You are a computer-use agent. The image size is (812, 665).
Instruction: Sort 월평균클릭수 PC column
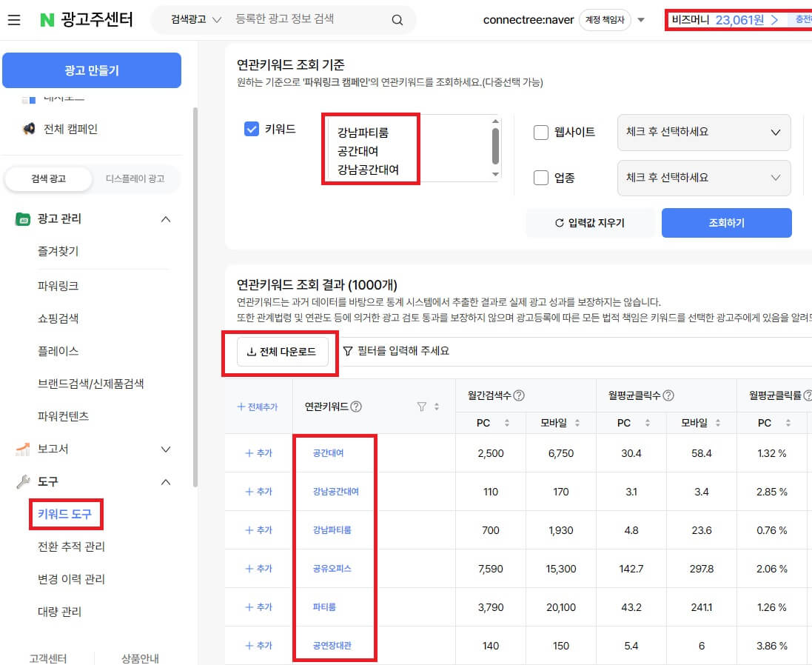648,423
